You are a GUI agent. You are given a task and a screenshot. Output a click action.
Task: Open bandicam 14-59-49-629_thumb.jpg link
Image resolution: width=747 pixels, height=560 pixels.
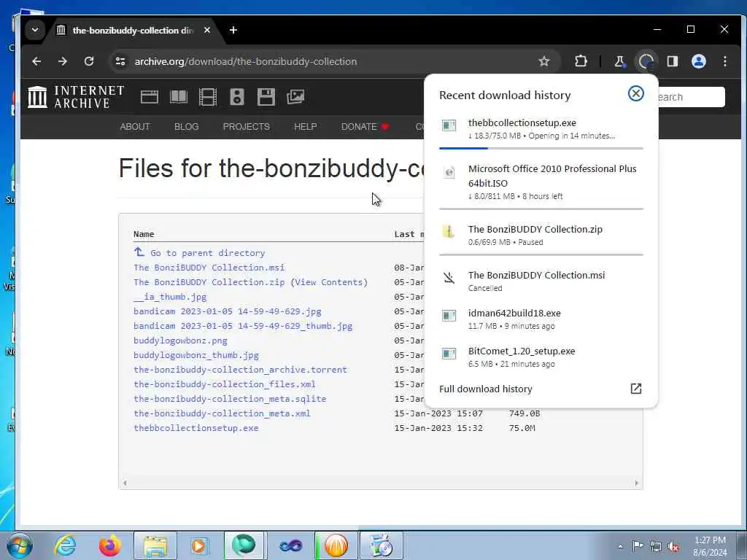click(x=243, y=326)
